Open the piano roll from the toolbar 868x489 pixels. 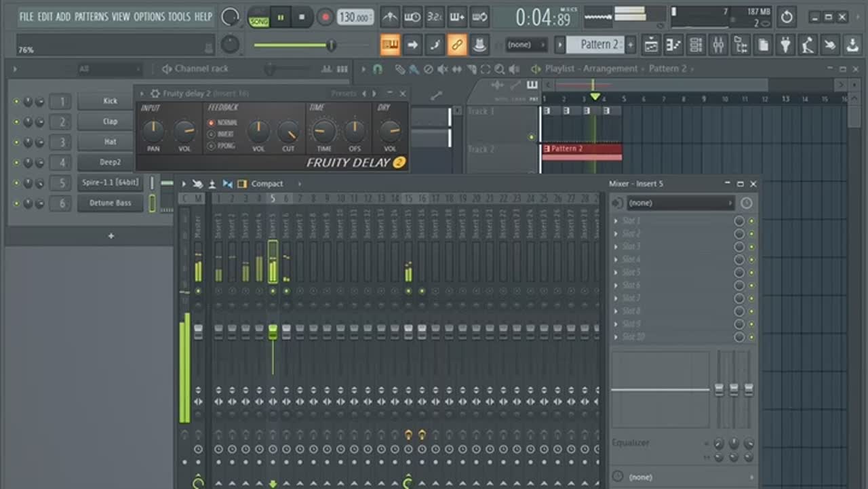coord(673,45)
